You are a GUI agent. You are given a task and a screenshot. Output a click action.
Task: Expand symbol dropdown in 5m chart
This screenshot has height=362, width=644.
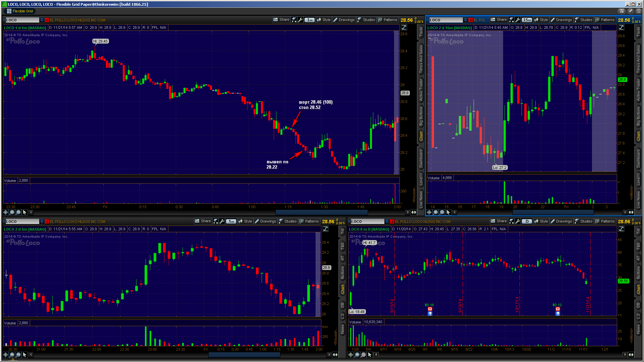coord(42,222)
